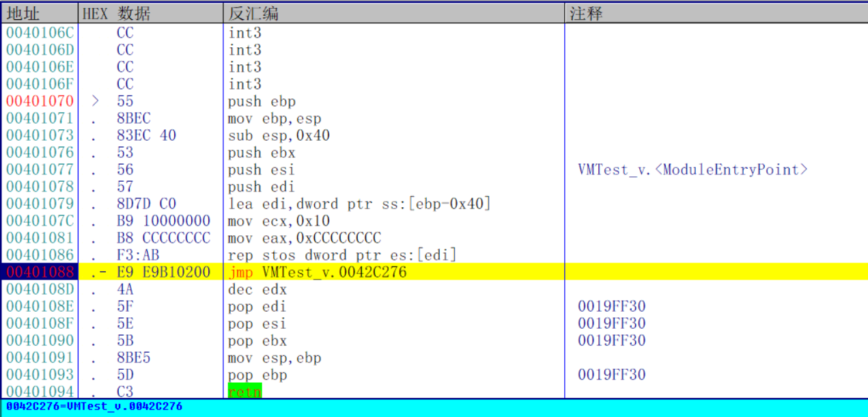Click the 0019FF30 comment beside pop esi
This screenshot has width=868, height=417.
[611, 323]
